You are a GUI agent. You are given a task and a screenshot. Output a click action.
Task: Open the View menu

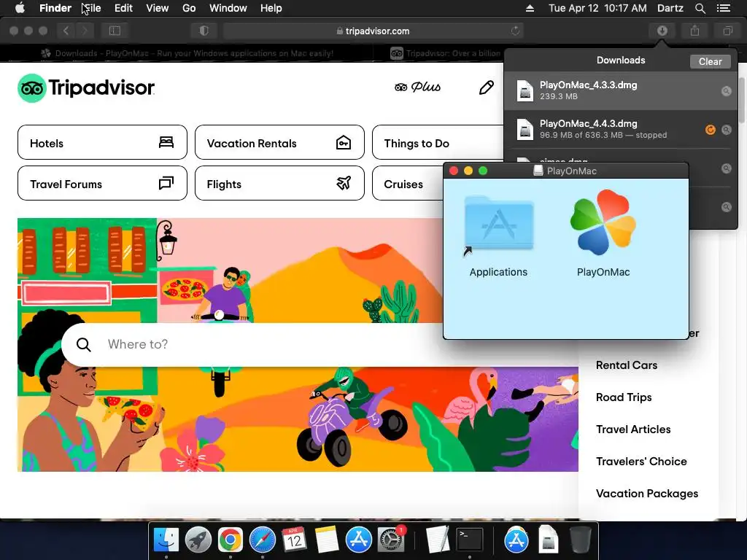158,8
